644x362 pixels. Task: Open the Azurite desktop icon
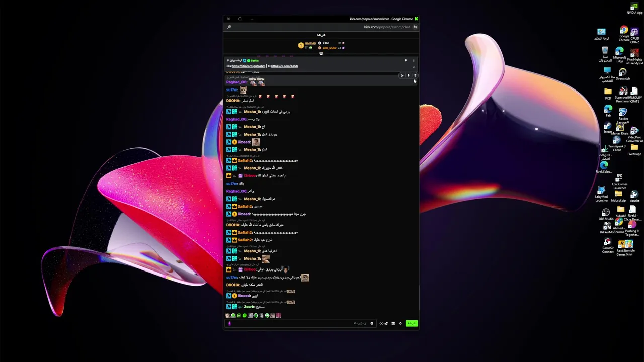pos(634,196)
